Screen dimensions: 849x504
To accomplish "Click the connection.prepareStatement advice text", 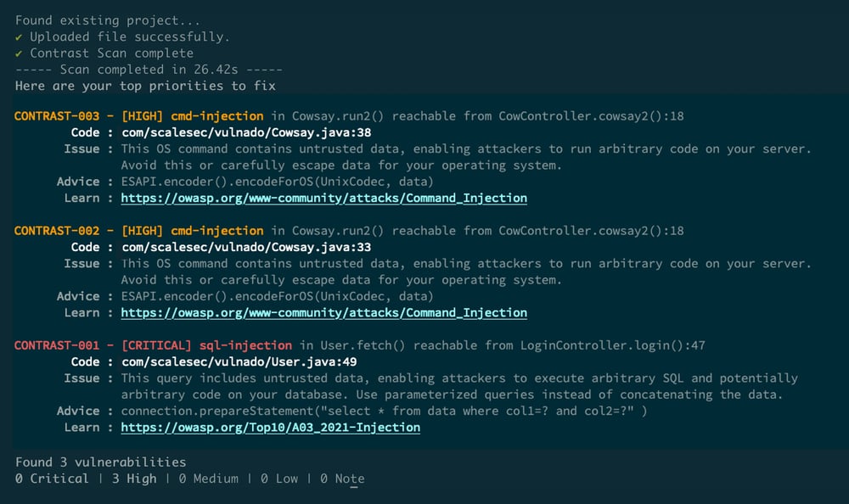I will (384, 411).
